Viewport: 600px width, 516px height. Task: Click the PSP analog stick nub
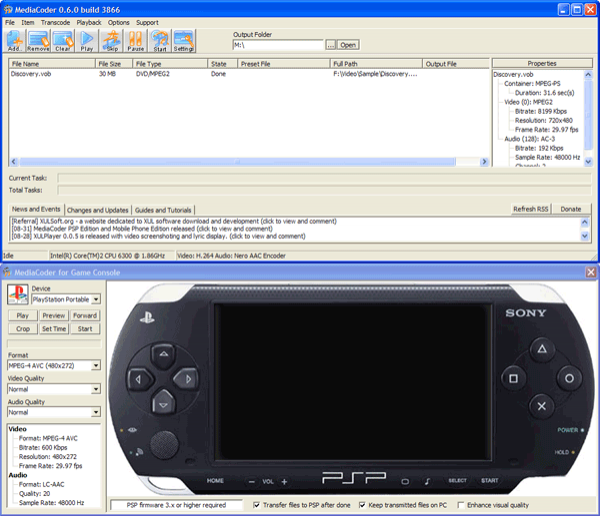point(164,444)
